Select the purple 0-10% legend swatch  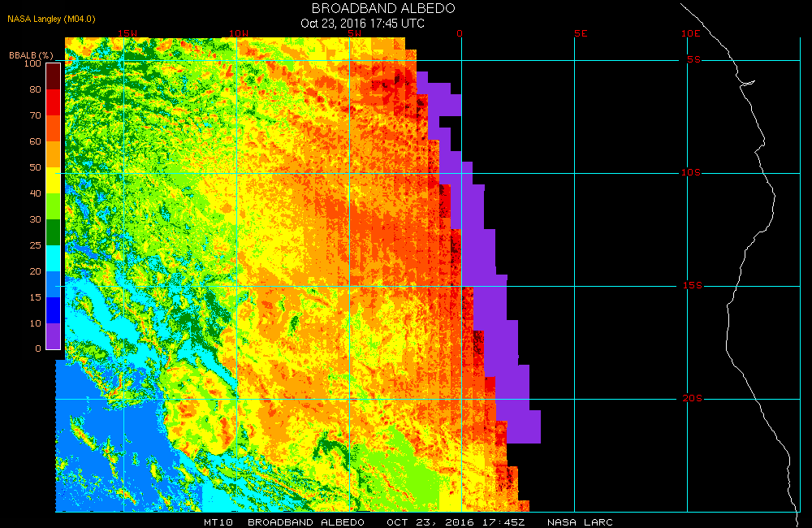tap(52, 336)
